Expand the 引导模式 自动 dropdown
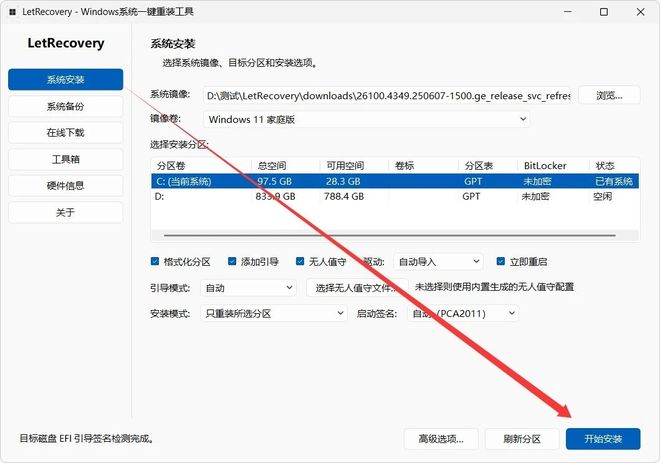The image size is (660, 463). (248, 288)
